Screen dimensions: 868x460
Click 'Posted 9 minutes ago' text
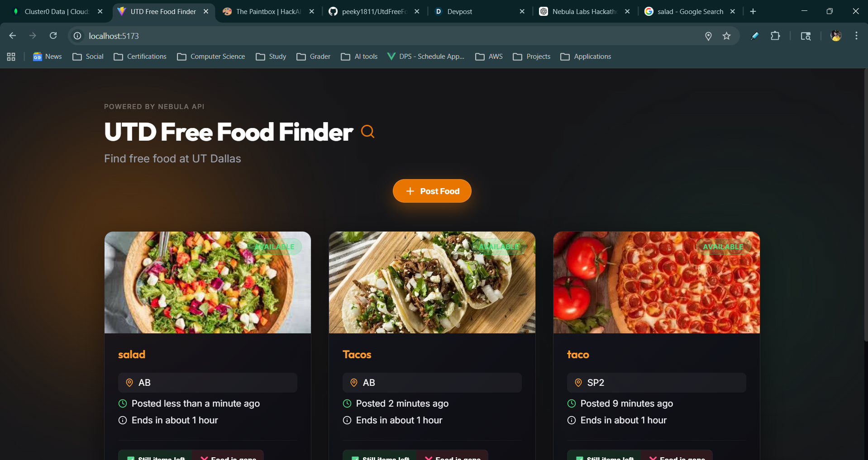tap(627, 403)
